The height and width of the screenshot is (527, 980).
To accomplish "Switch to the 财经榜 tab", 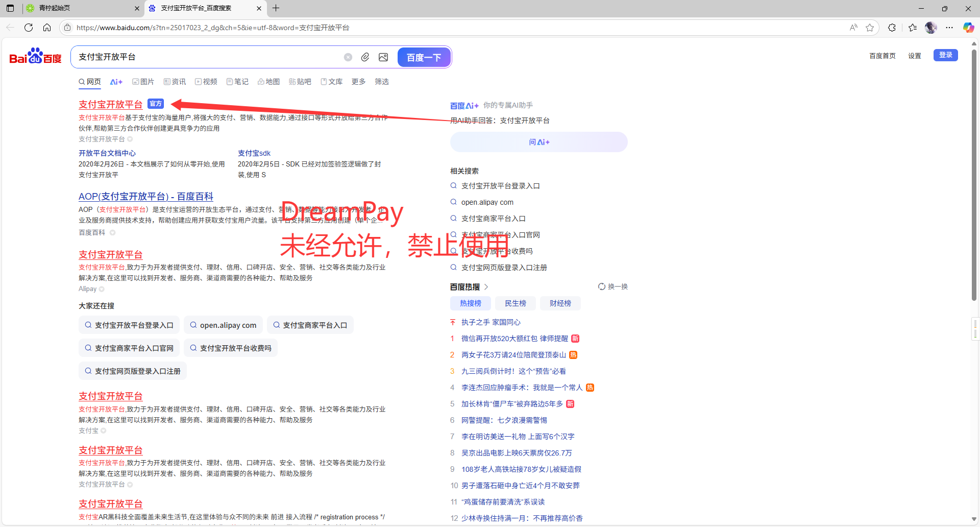I will (x=560, y=303).
